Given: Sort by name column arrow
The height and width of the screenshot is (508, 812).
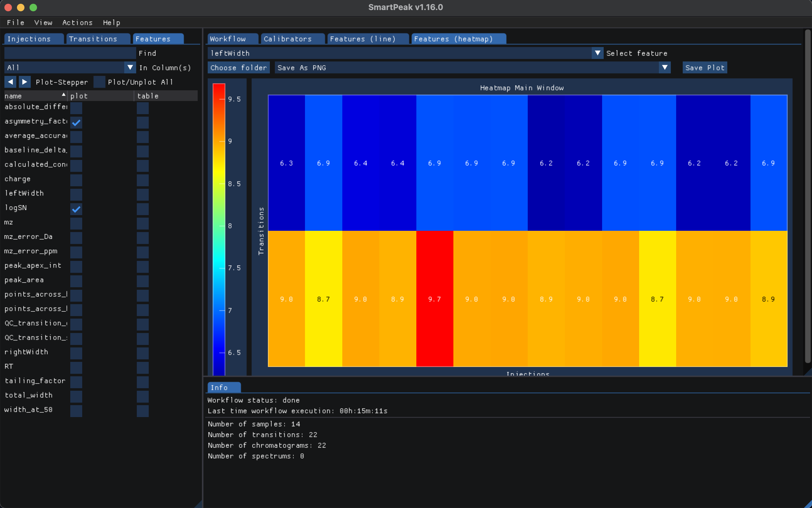Looking at the screenshot, I should coord(63,95).
